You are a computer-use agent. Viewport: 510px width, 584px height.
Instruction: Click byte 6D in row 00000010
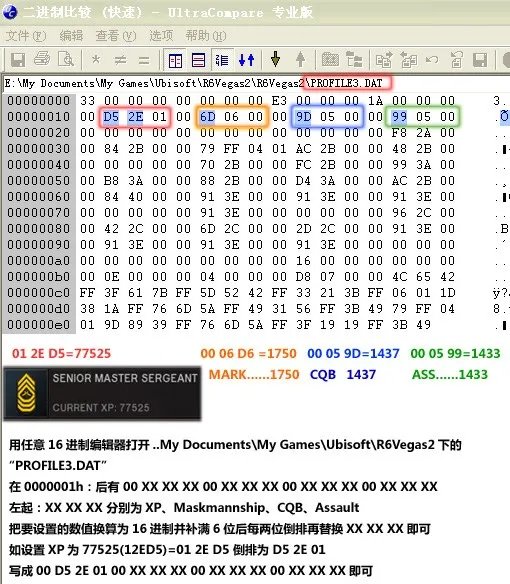point(208,117)
